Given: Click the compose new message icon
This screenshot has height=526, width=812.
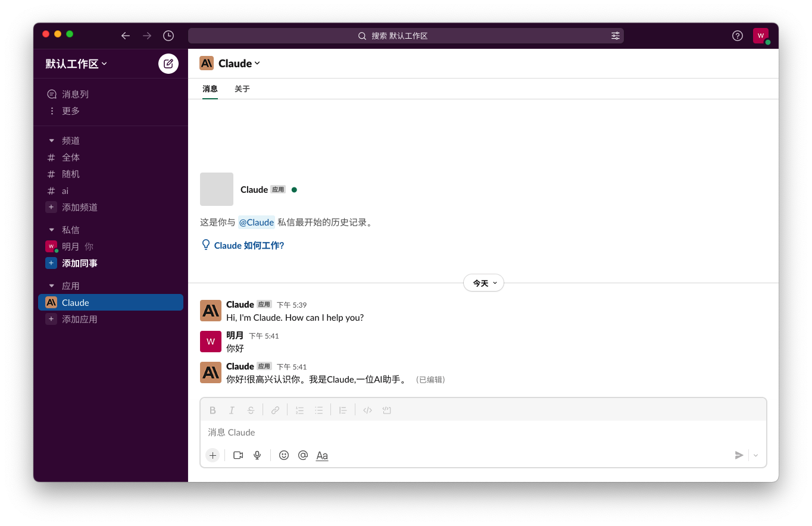Looking at the screenshot, I should [168, 64].
